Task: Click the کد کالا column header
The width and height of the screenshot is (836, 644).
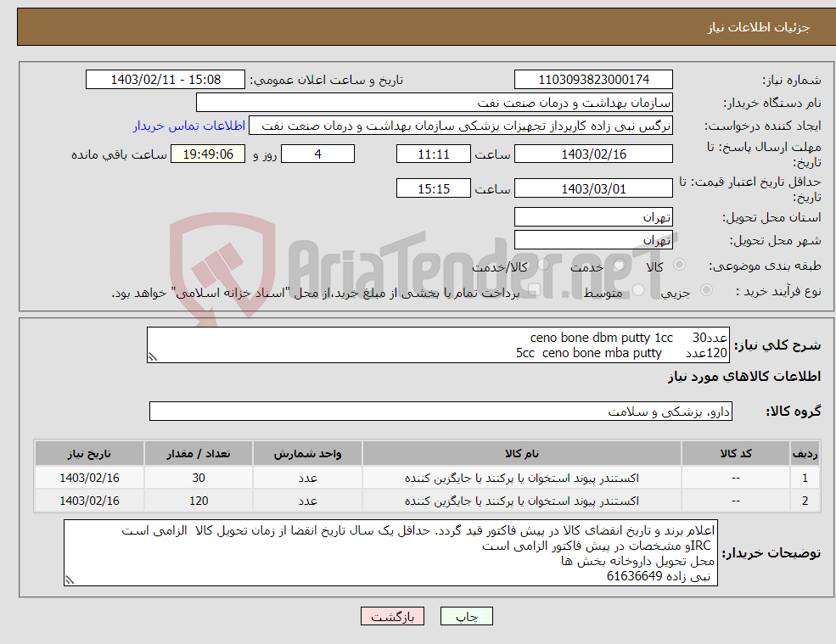Action: (736, 453)
